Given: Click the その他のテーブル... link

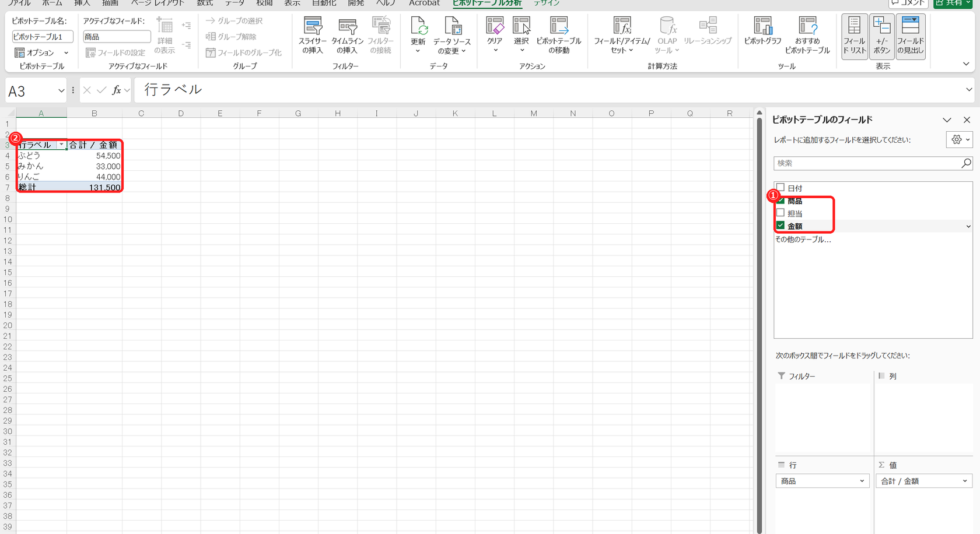Looking at the screenshot, I should (x=803, y=239).
